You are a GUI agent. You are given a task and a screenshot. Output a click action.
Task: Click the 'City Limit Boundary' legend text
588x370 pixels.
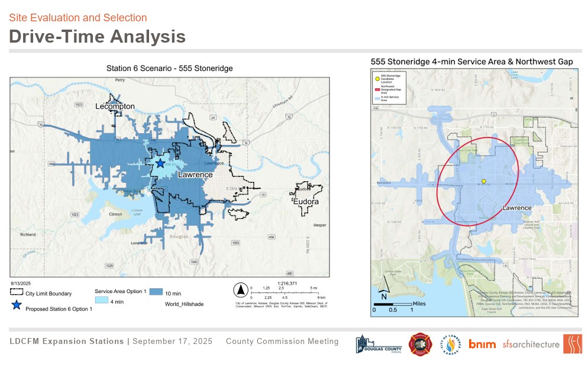pyautogui.click(x=49, y=294)
